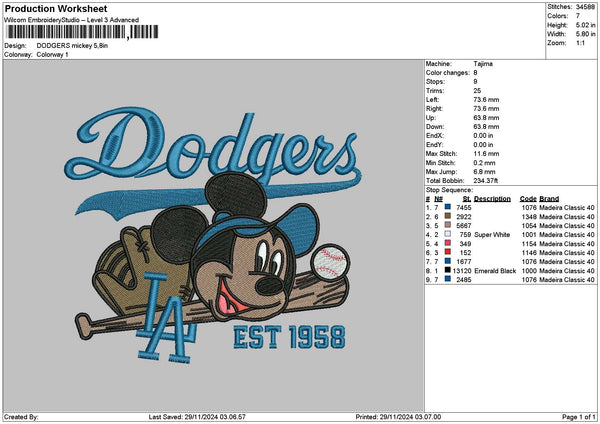Click stitch count 13120 in stop row 8
This screenshot has height=424, width=600.
coord(462,271)
